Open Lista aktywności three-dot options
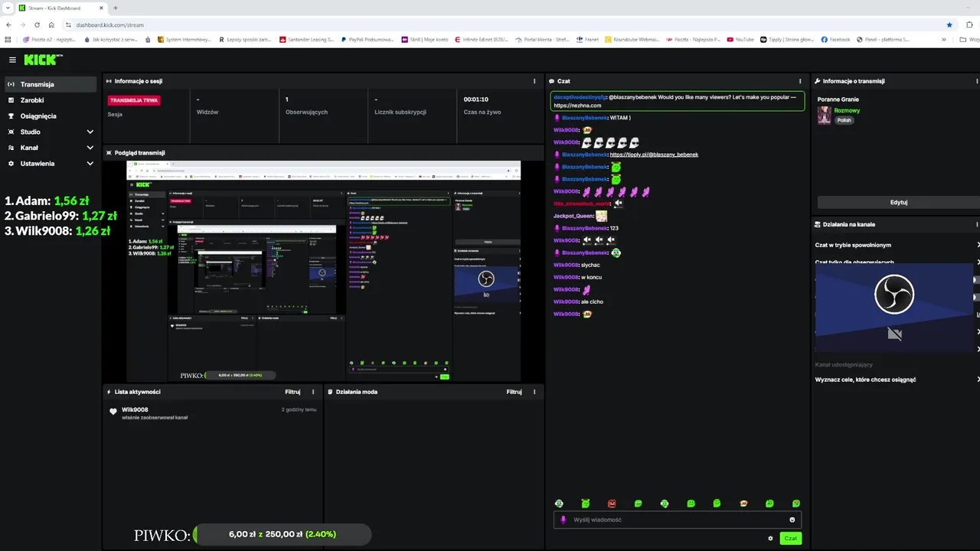 [313, 392]
